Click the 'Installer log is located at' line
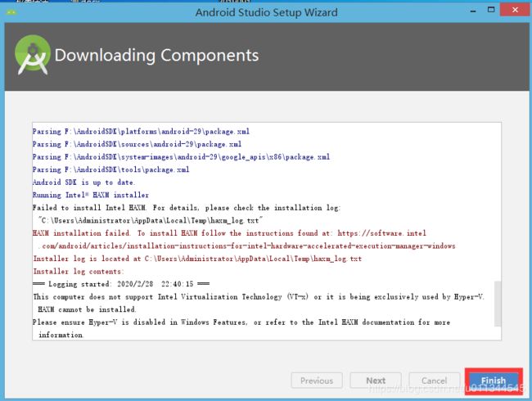This screenshot has height=401, width=532. coord(197,259)
